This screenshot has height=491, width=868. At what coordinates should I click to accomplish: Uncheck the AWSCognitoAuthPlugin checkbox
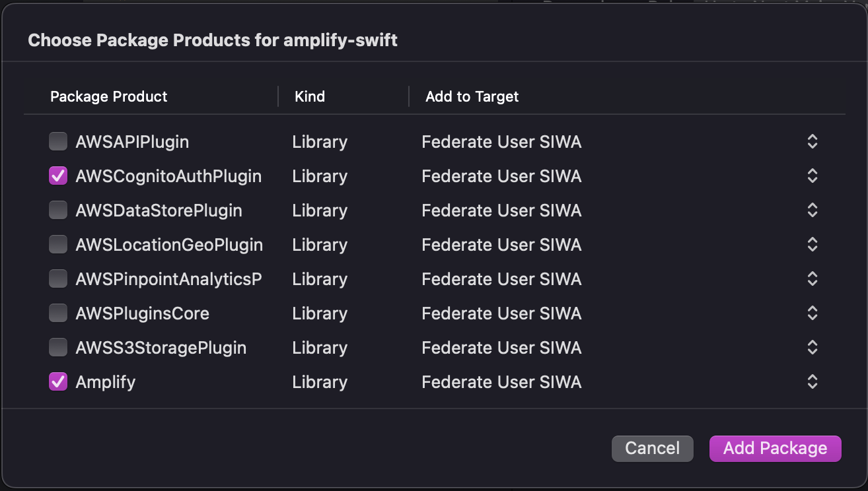pos(58,176)
